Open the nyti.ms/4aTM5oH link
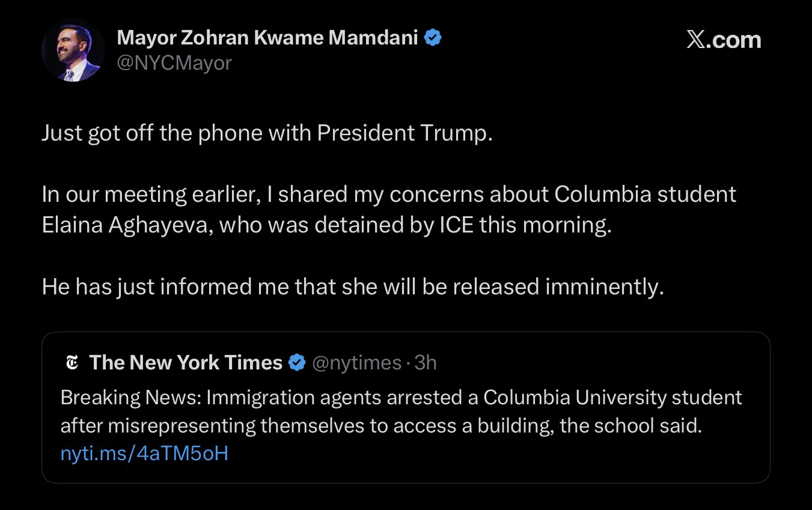This screenshot has height=510, width=812. [144, 453]
